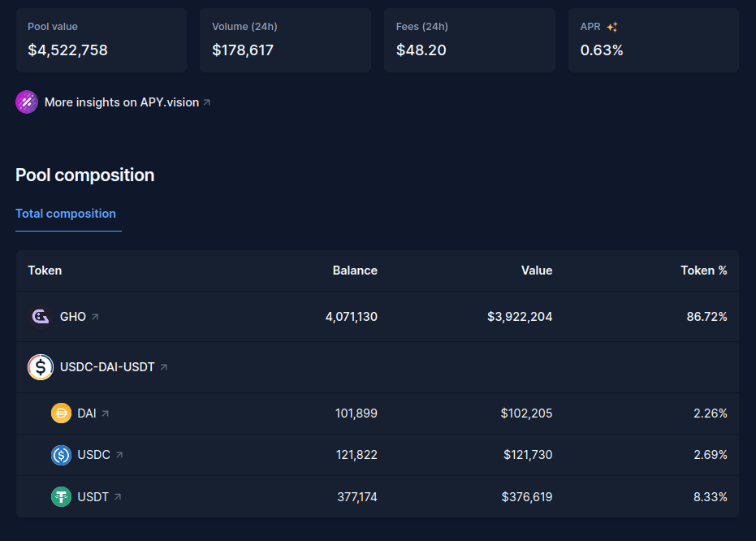Click the external arrow beside USDC-DAI-USDT
The image size is (756, 541).
(x=164, y=367)
